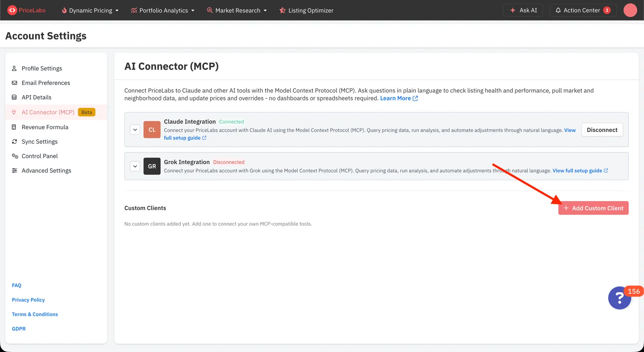Click the Listing Optimizer star icon

(283, 10)
